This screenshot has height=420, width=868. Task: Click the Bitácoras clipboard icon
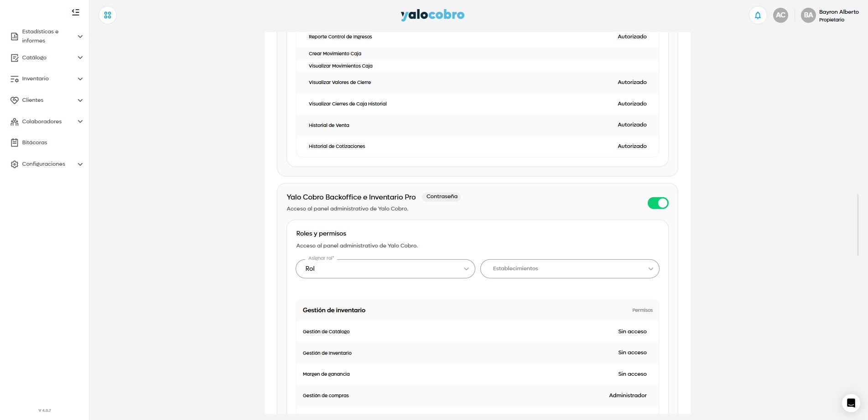pos(15,142)
